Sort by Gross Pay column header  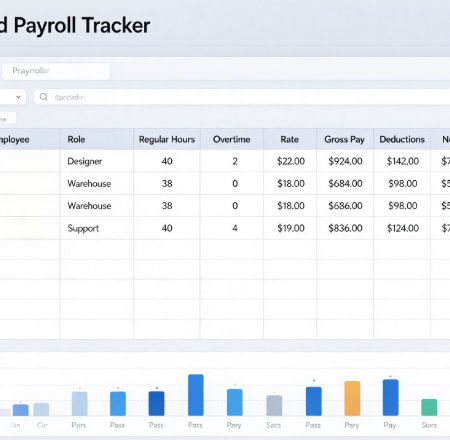point(344,139)
